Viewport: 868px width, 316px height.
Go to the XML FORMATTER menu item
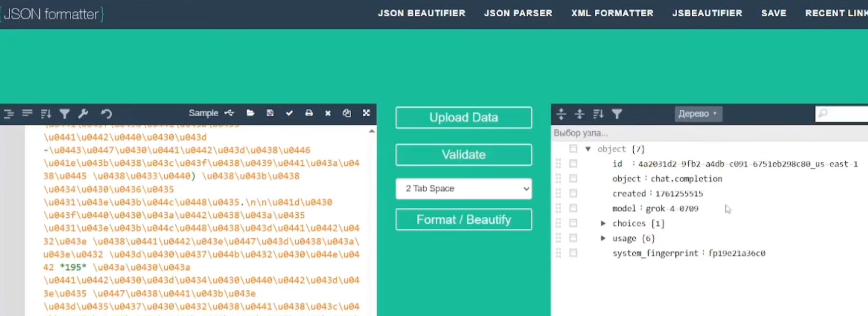612,13
